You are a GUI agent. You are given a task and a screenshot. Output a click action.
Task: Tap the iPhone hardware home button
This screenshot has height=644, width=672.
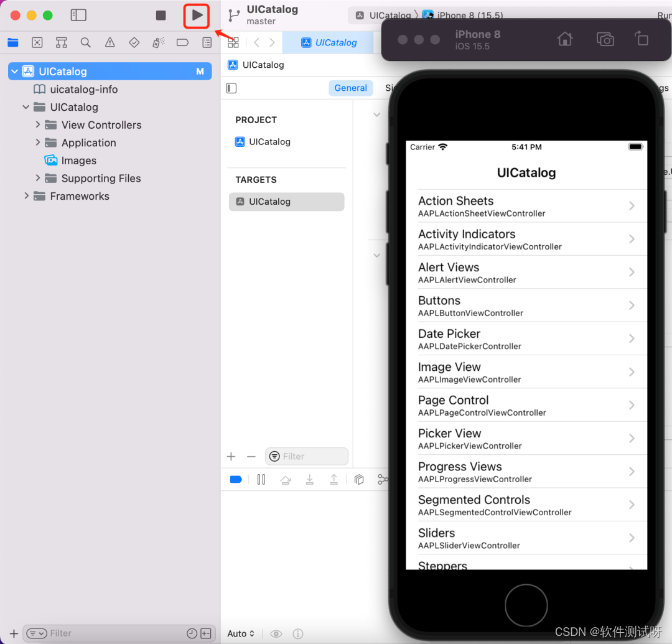pyautogui.click(x=526, y=605)
